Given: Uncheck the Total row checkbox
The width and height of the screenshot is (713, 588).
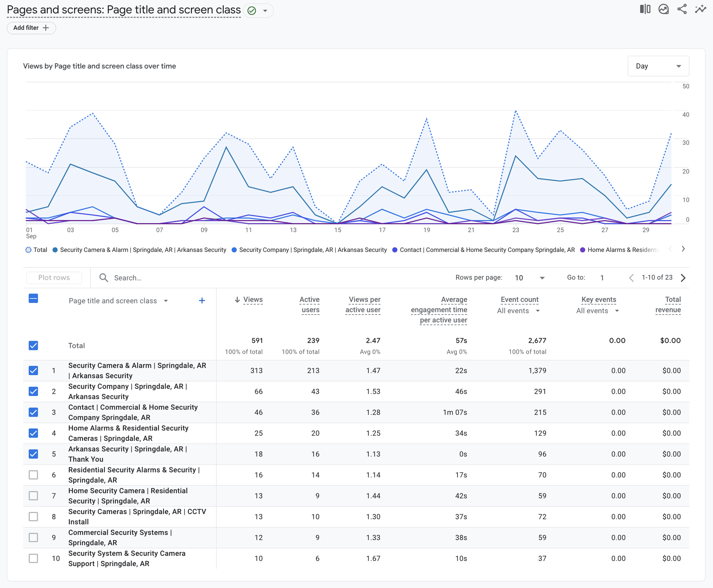Looking at the screenshot, I should [33, 345].
